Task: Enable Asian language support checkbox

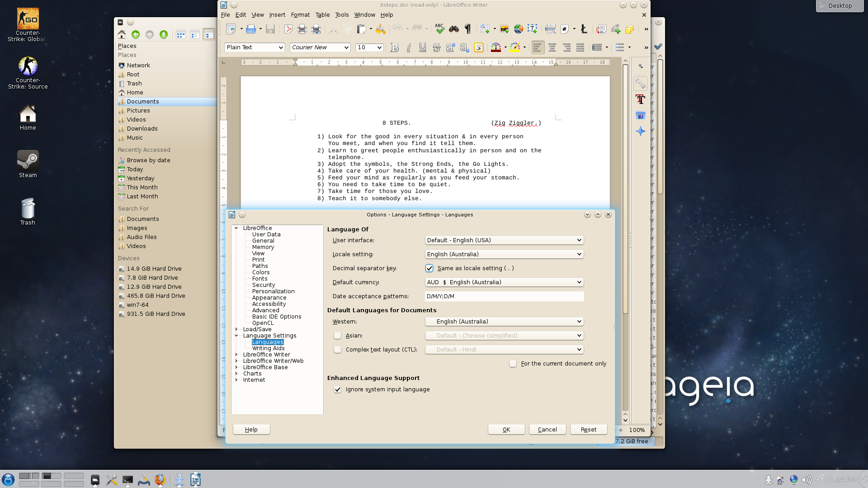Action: (x=337, y=336)
